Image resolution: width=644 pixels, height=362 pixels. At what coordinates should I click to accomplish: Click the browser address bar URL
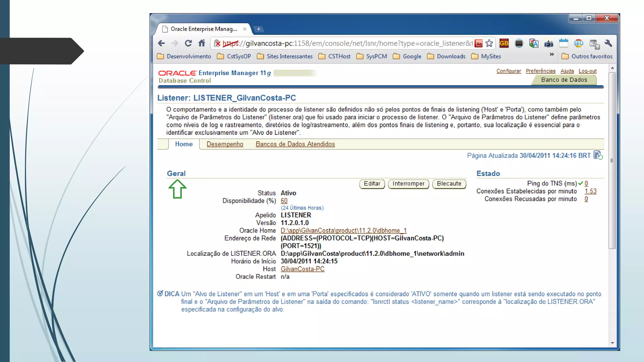tap(346, 43)
